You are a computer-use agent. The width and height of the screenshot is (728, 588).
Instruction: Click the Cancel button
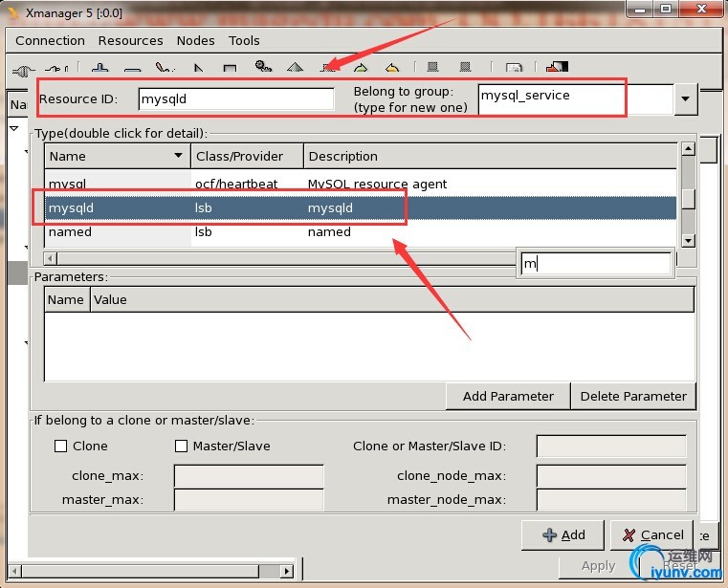tap(652, 535)
